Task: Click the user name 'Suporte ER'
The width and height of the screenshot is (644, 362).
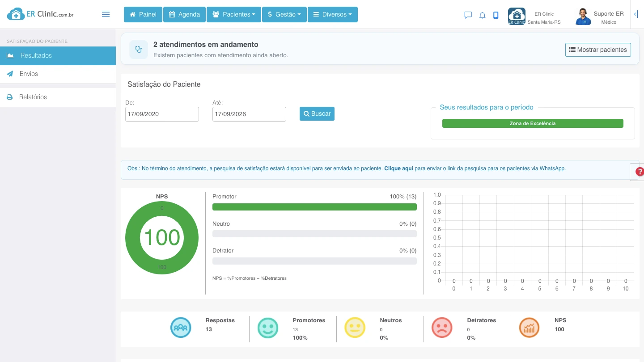Action: pos(609,14)
